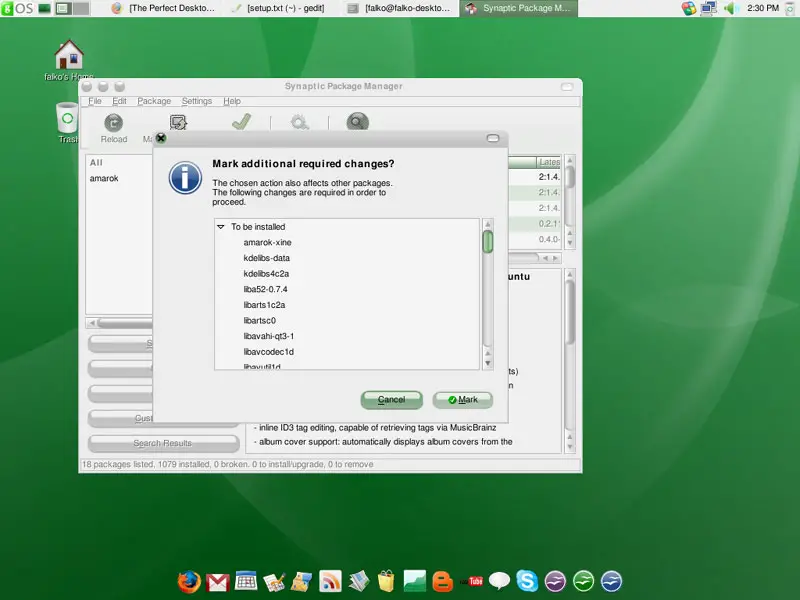Open the Trash desktop icon

(67, 118)
